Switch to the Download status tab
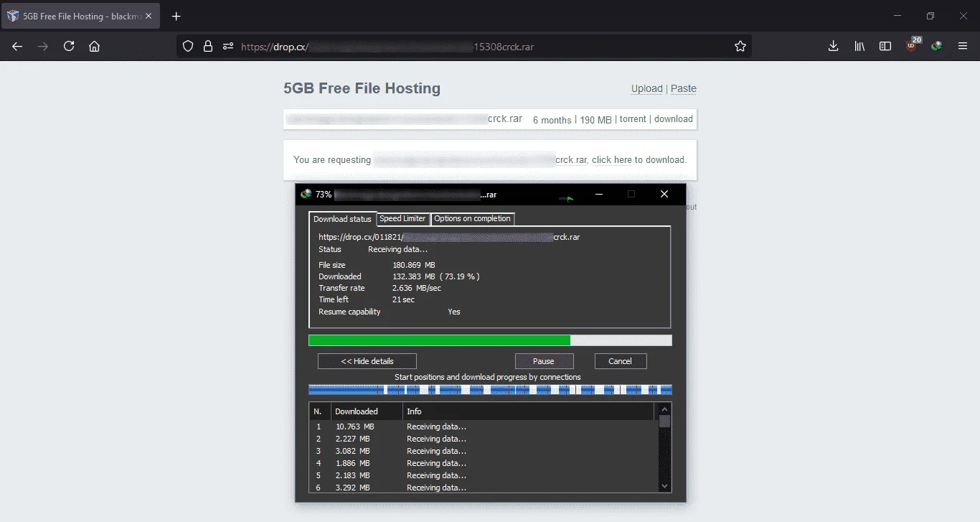 [x=342, y=219]
